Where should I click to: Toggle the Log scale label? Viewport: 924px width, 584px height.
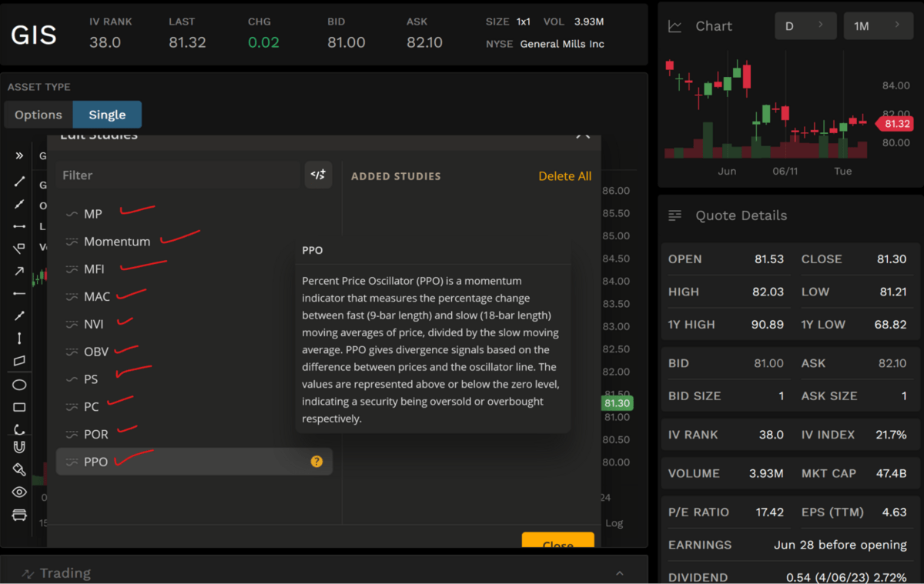click(x=614, y=523)
